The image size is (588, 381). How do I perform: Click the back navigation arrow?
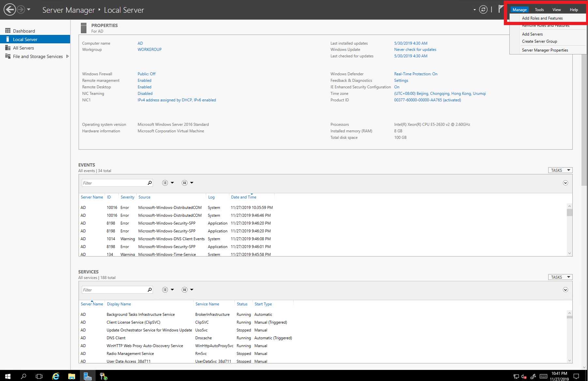pos(9,9)
